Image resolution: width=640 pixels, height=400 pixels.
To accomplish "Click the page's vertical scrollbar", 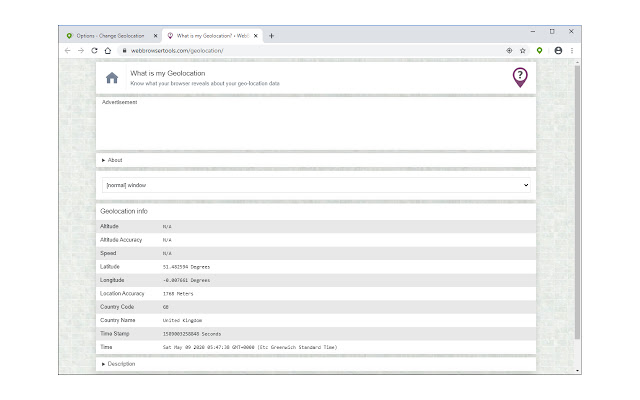I will tap(577, 200).
